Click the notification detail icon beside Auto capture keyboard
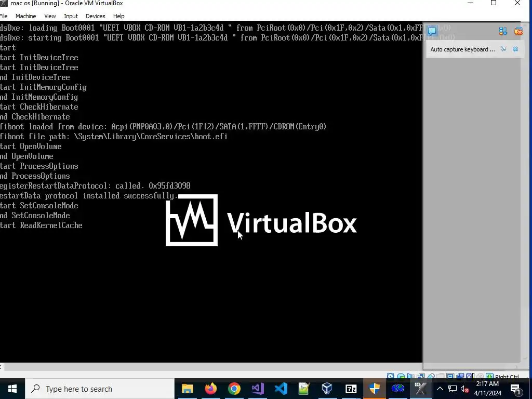This screenshot has height=399, width=532. click(x=503, y=49)
